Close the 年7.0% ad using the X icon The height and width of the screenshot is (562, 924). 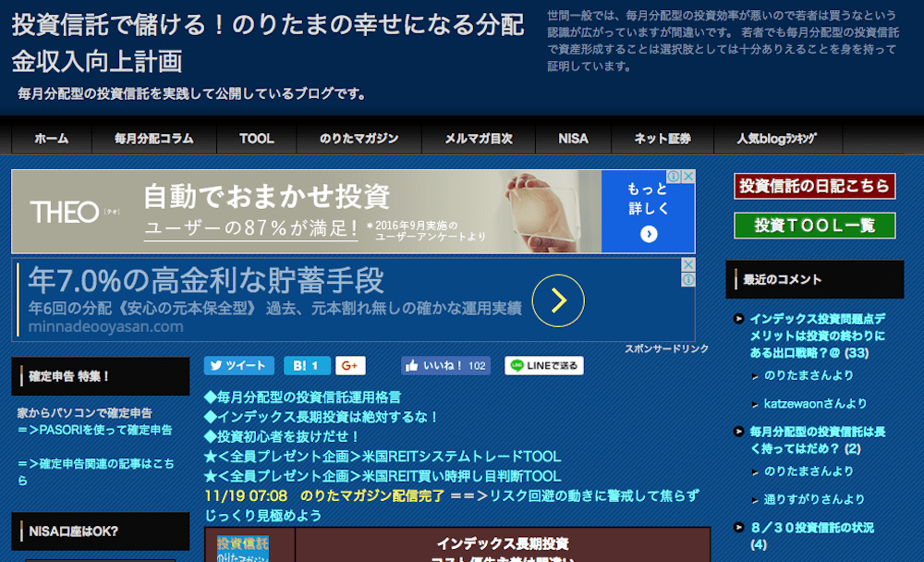687,265
